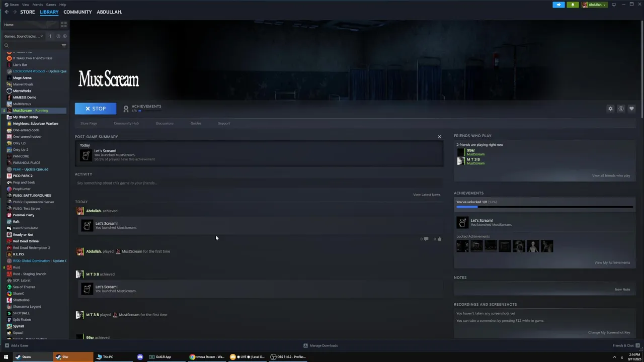Open the announcements megaphone button
This screenshot has height=362, width=644.
pyautogui.click(x=558, y=5)
